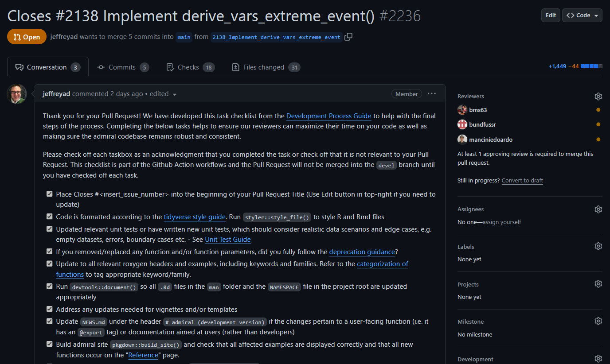Open the Assignees settings gear
This screenshot has height=364, width=610.
tap(598, 209)
